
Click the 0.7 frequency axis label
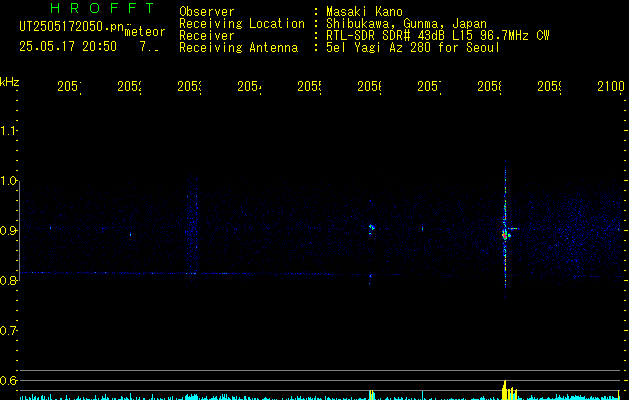tap(8, 331)
